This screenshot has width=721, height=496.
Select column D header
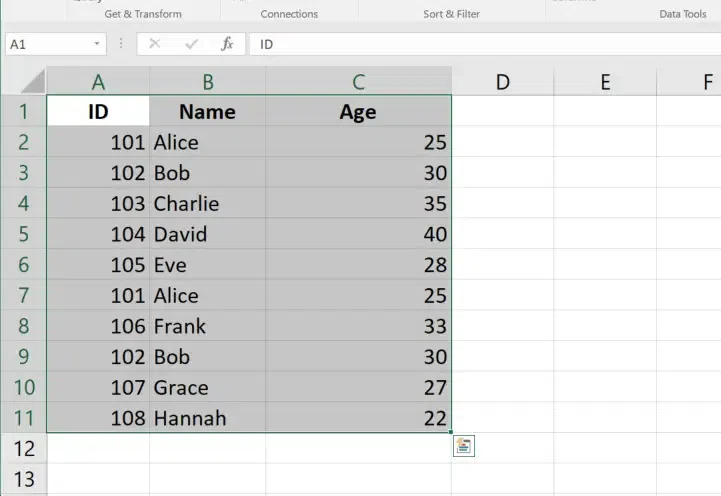pos(503,82)
